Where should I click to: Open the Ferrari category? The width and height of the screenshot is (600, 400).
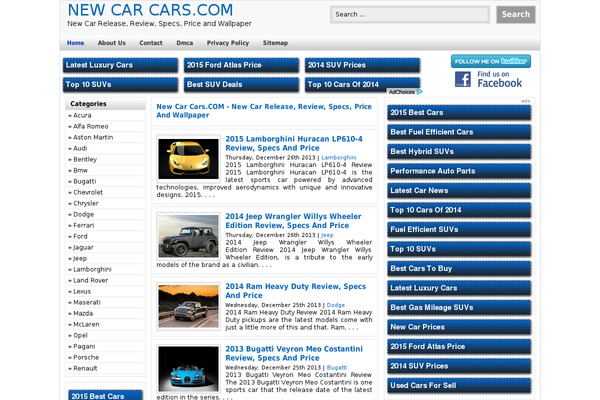click(x=83, y=225)
